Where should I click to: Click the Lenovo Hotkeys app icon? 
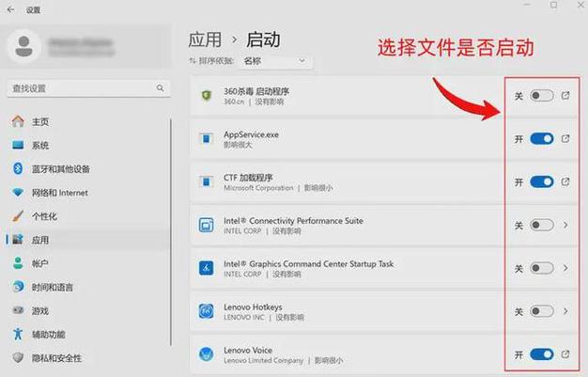pyautogui.click(x=207, y=311)
